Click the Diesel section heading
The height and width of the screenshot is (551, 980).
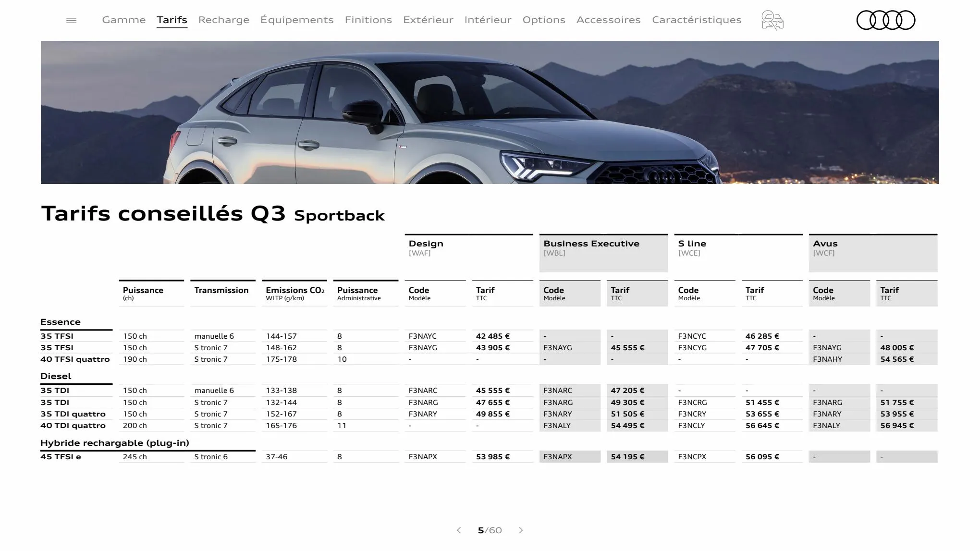pos(56,376)
